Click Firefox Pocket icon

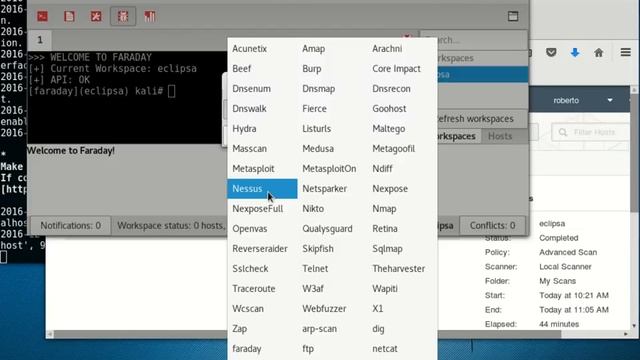click(551, 52)
